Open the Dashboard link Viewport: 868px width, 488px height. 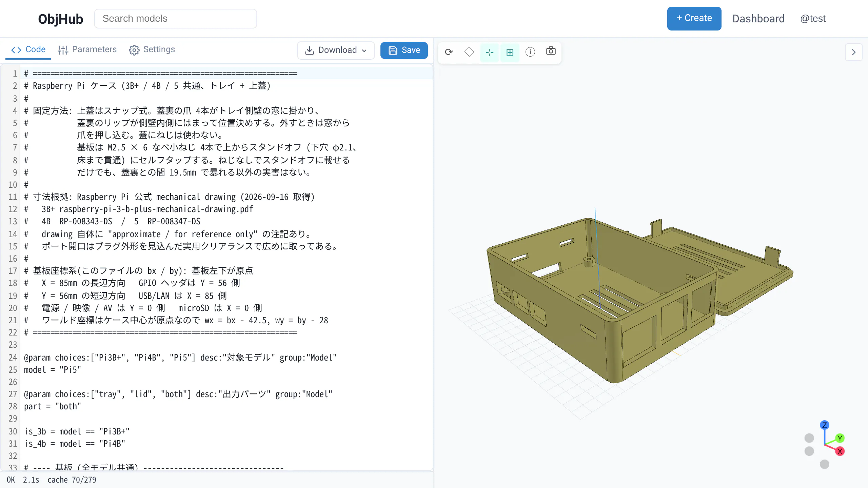pyautogui.click(x=758, y=19)
